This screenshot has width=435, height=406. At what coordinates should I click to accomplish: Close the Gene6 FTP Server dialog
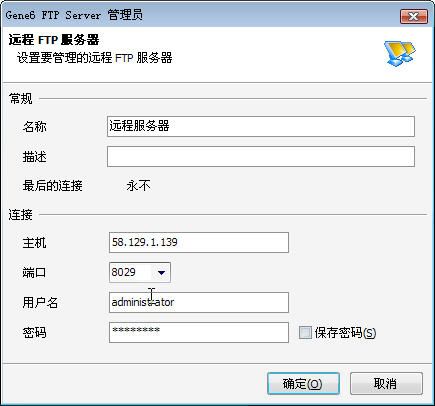coord(414,16)
